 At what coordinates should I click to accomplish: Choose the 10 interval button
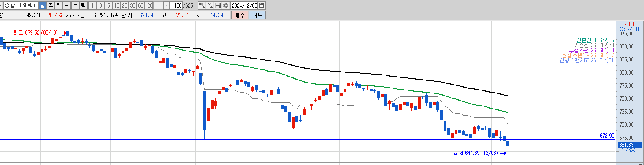click(x=116, y=5)
